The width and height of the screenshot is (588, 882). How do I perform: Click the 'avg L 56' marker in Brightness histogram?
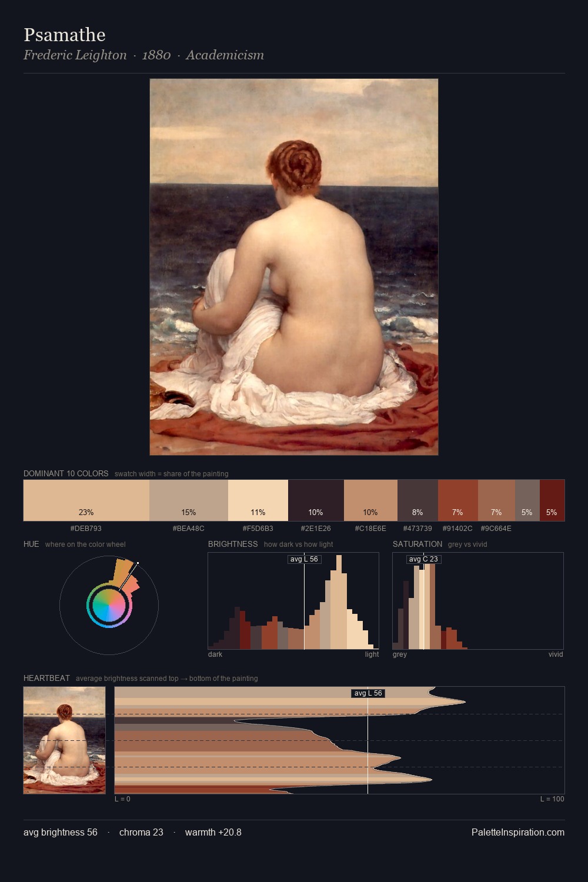[x=305, y=559]
